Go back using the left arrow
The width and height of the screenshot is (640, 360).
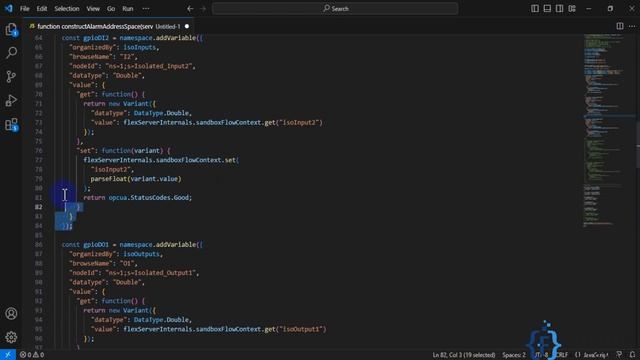click(x=190, y=9)
